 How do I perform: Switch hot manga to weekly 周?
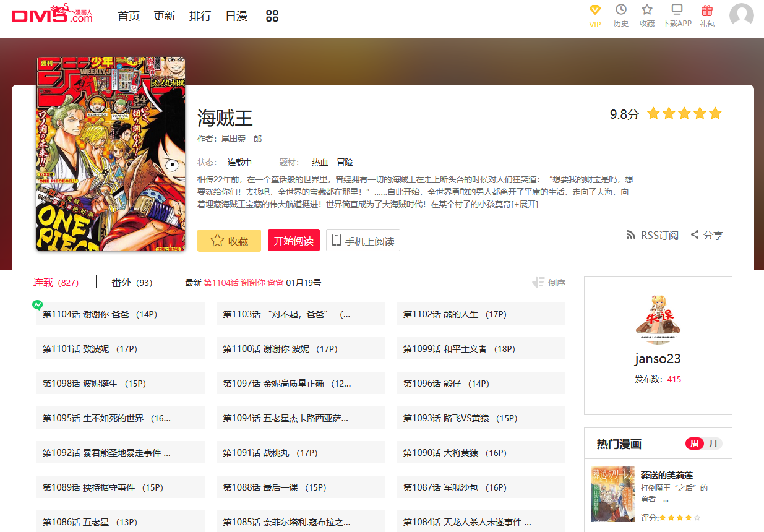(695, 444)
